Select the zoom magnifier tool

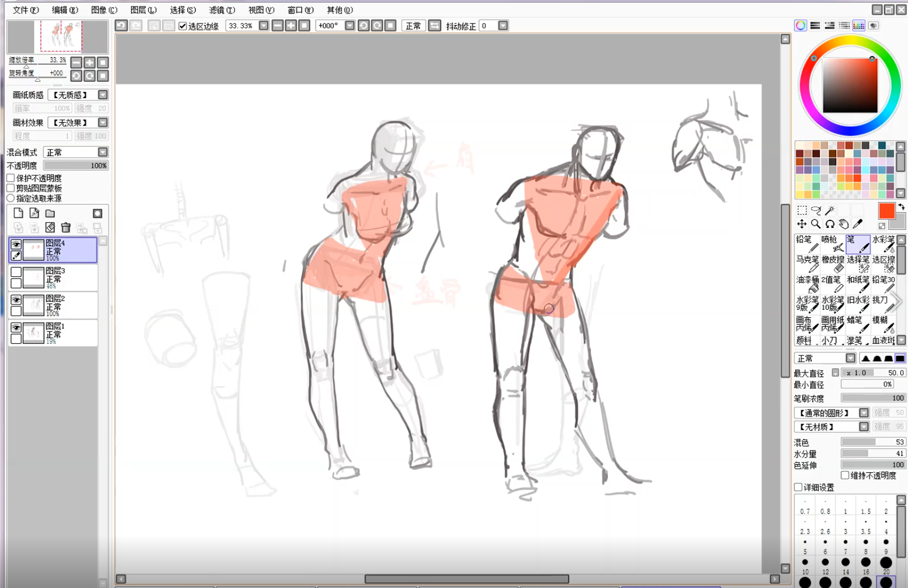[x=816, y=224]
